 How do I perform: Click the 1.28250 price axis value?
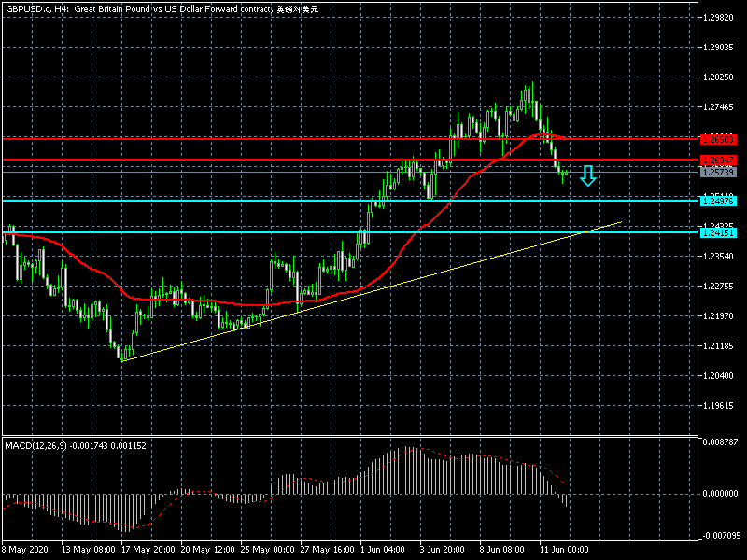click(718, 77)
